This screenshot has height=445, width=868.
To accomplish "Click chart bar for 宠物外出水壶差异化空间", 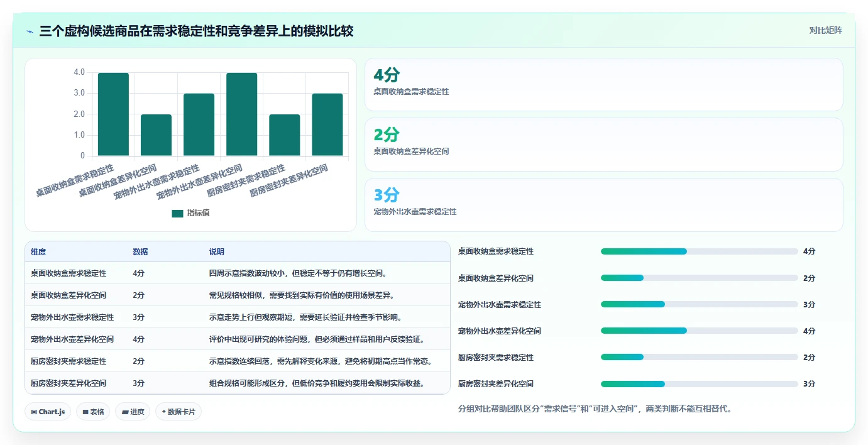I will point(241,114).
